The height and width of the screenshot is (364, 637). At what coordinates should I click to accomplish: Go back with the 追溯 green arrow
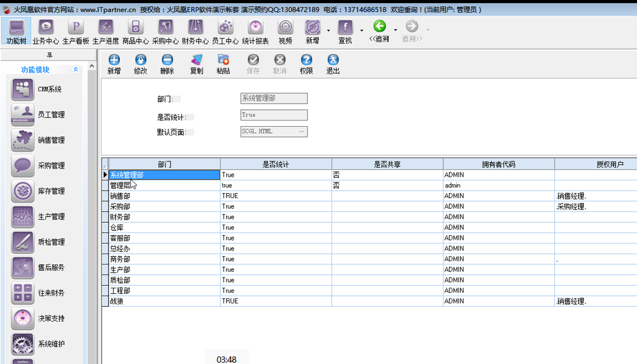click(379, 32)
